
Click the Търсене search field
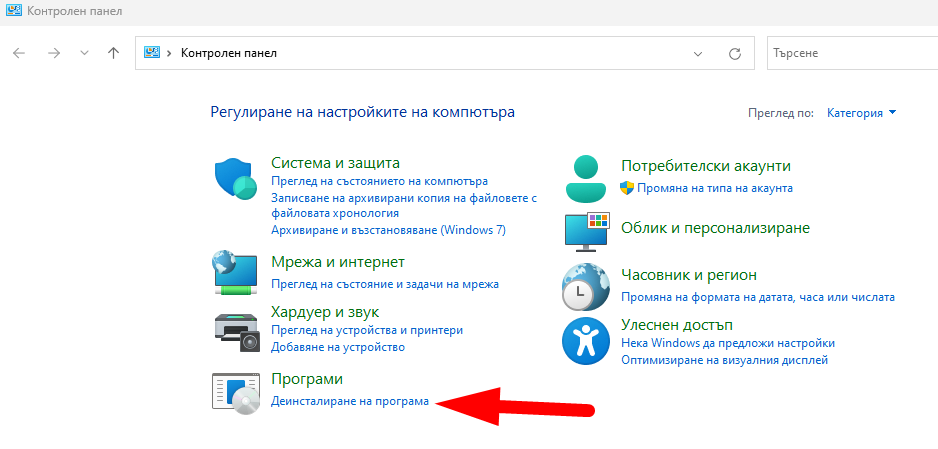pos(852,53)
